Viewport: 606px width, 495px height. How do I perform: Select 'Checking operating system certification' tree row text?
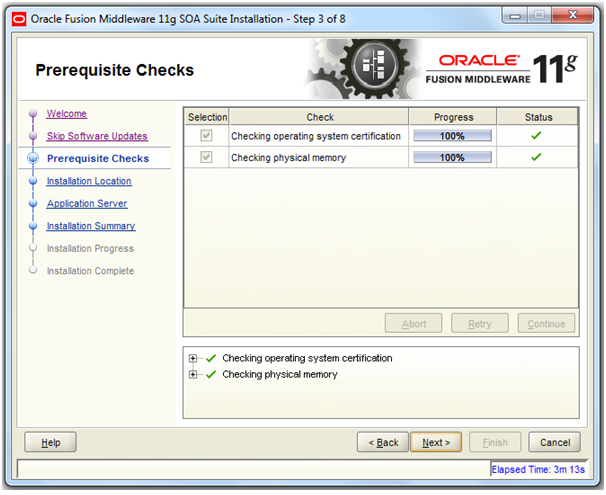[x=307, y=358]
